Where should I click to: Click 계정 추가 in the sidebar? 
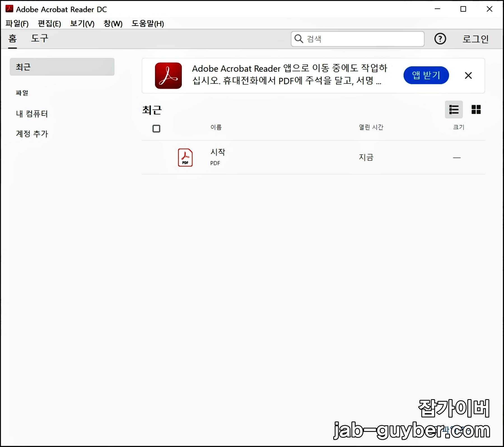32,134
